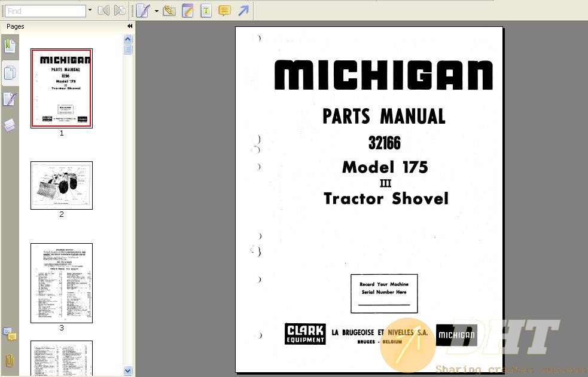Click 'Model 175' text in document

(385, 167)
